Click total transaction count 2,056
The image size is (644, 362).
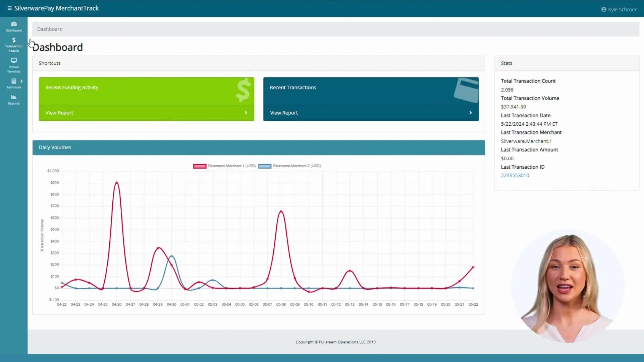pyautogui.click(x=507, y=90)
